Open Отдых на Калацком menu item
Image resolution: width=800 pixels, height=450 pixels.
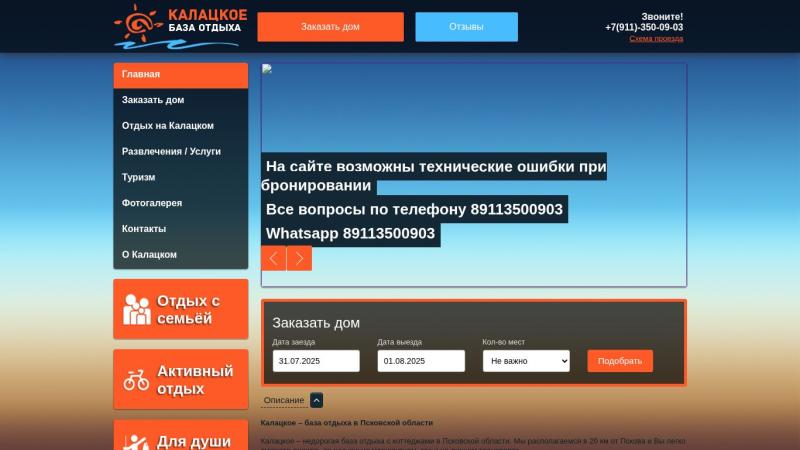pyautogui.click(x=181, y=126)
